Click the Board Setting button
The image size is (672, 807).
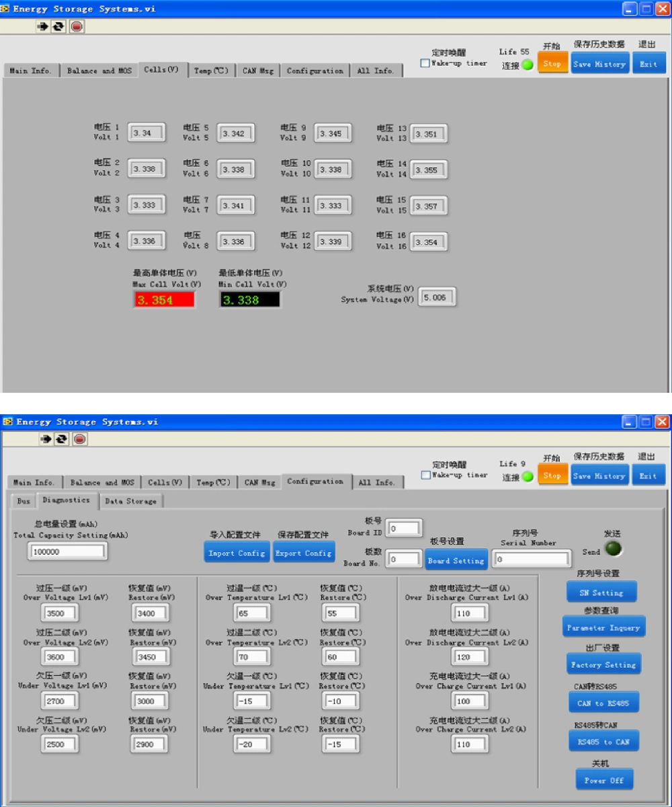click(456, 560)
